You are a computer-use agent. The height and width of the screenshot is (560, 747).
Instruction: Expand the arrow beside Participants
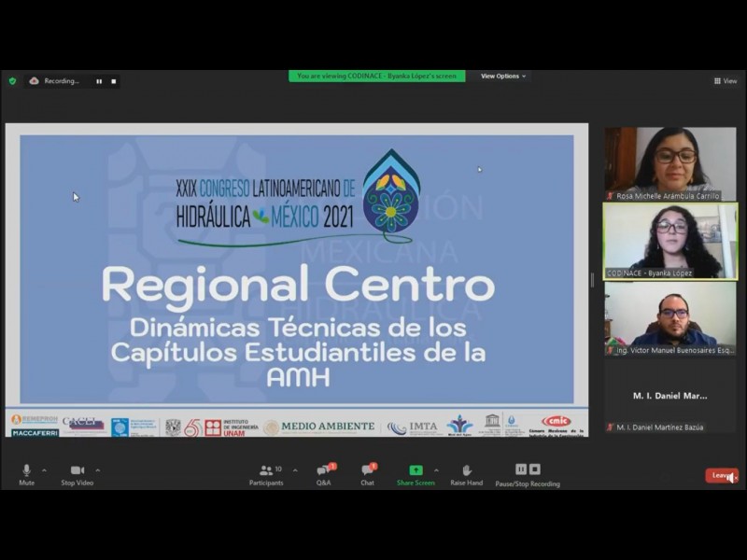pyautogui.click(x=294, y=470)
